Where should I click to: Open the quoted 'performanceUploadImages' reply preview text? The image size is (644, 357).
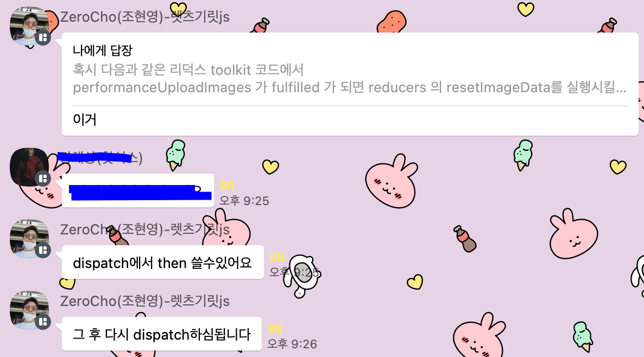point(350,78)
